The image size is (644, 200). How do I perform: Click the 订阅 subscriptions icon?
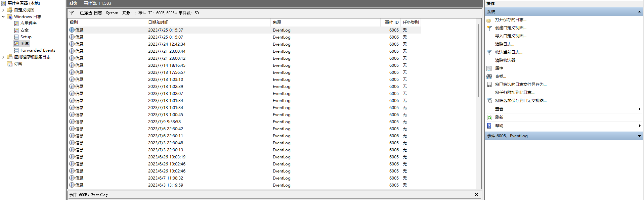coord(10,64)
